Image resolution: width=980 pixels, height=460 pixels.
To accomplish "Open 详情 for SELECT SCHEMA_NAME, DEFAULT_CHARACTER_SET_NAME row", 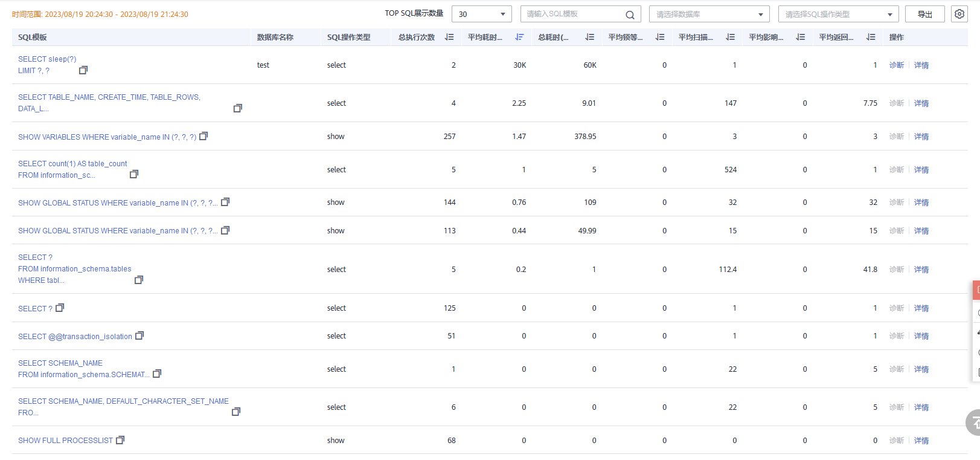I will [x=921, y=407].
